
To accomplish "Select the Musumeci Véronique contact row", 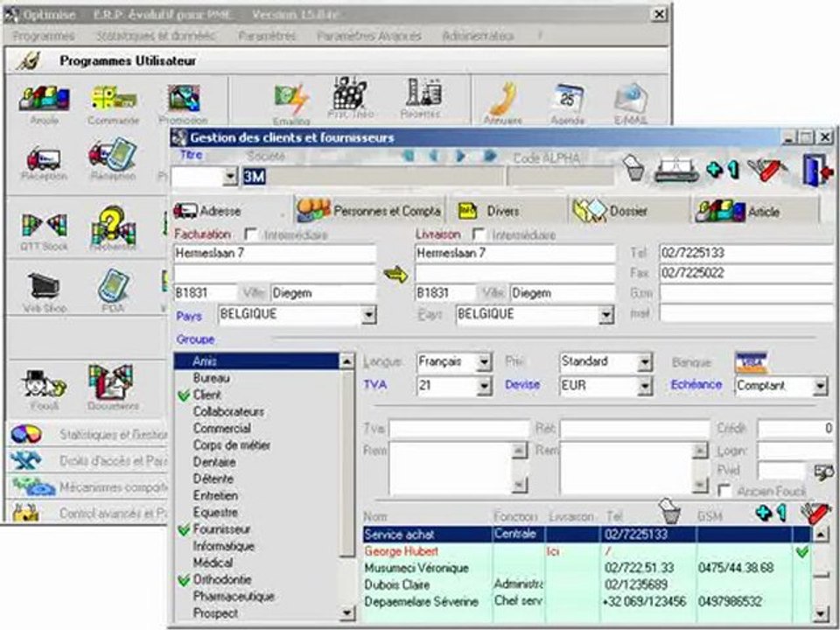I will pyautogui.click(x=588, y=568).
